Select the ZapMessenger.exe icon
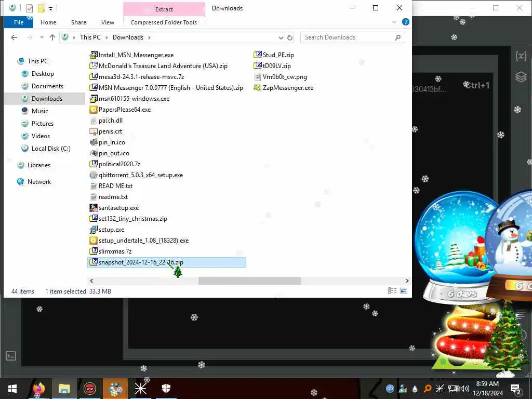 point(258,87)
